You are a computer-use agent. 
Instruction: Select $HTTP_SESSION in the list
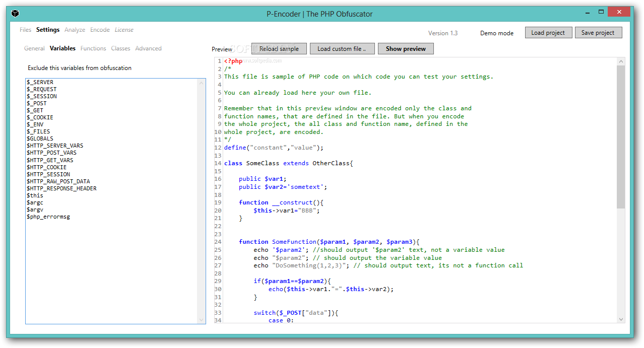(x=48, y=174)
